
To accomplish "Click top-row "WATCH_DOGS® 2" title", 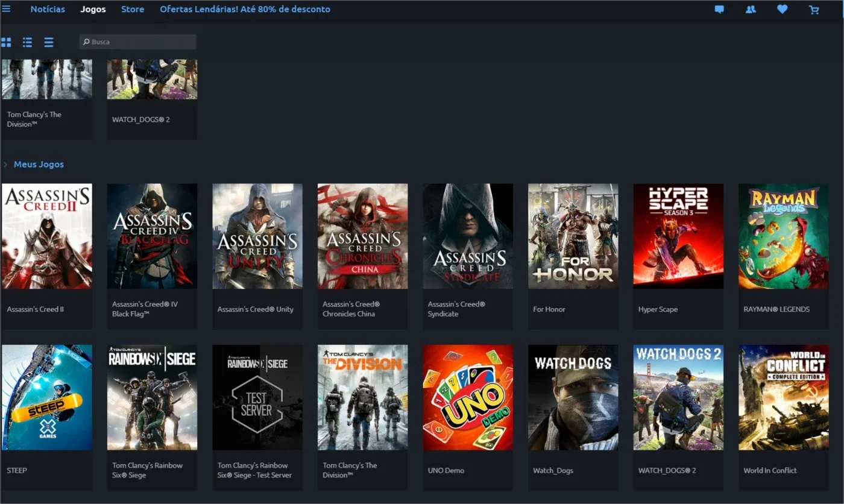I will [141, 119].
